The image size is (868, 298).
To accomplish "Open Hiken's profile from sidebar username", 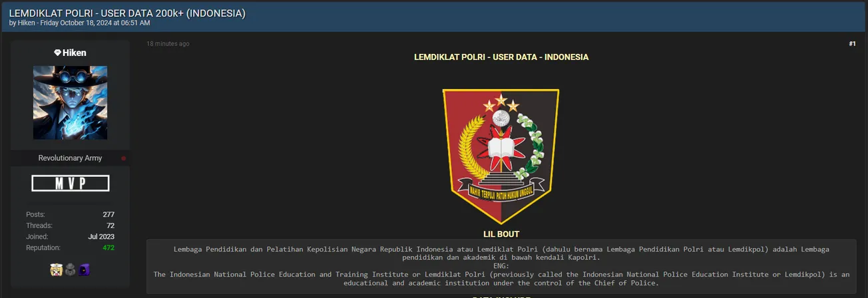I will coord(75,53).
